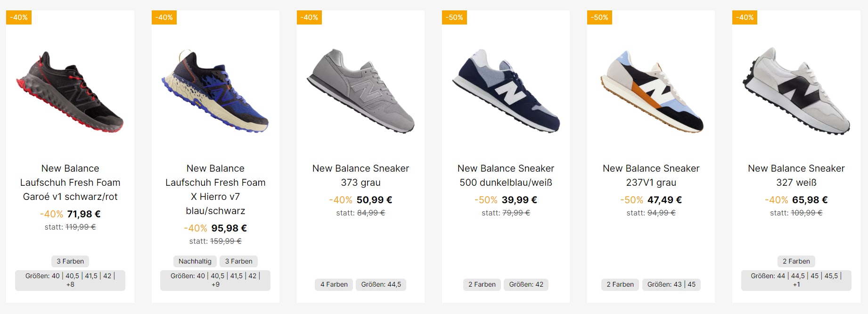Click the Sneaker 373 grau product image
The width and height of the screenshot is (868, 314).
(360, 90)
